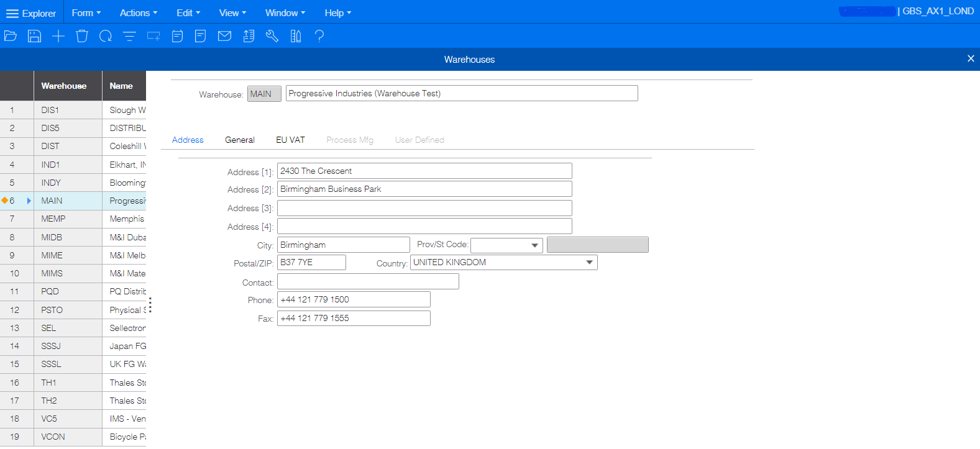Viewport: 980px width, 449px height.
Task: Open the Actions menu
Action: [x=138, y=13]
